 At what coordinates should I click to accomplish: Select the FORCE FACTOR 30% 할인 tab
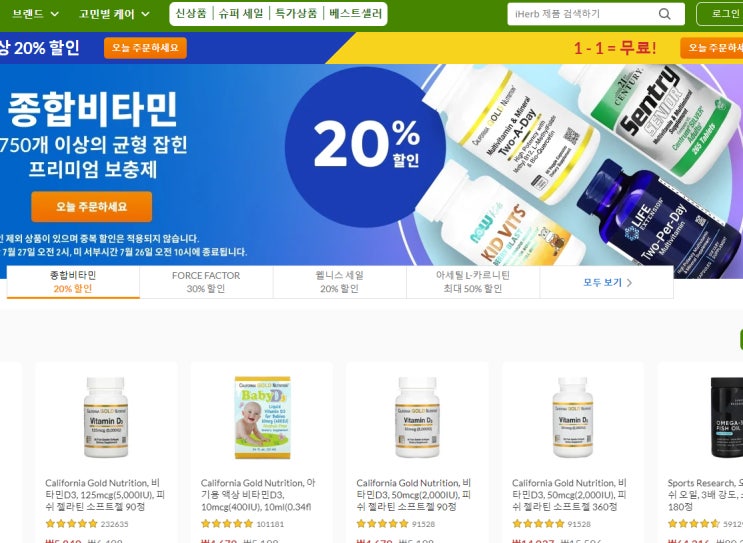206,282
